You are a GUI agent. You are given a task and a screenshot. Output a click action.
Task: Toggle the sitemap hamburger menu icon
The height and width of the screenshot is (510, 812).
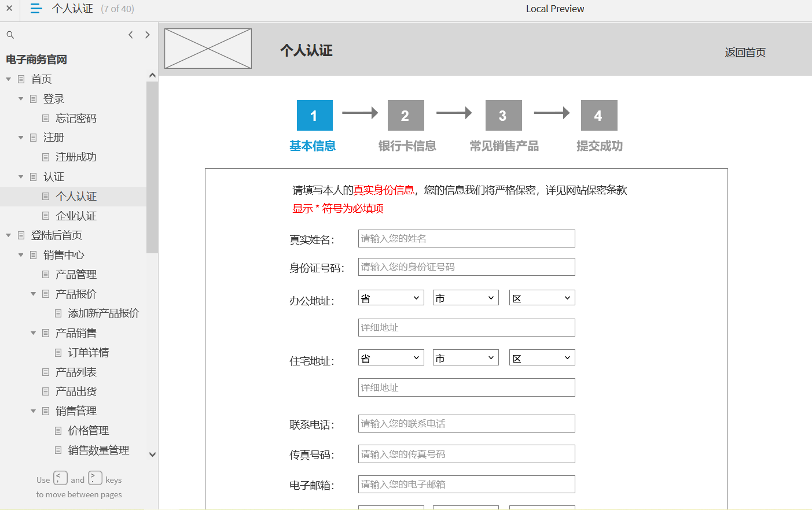pyautogui.click(x=36, y=9)
